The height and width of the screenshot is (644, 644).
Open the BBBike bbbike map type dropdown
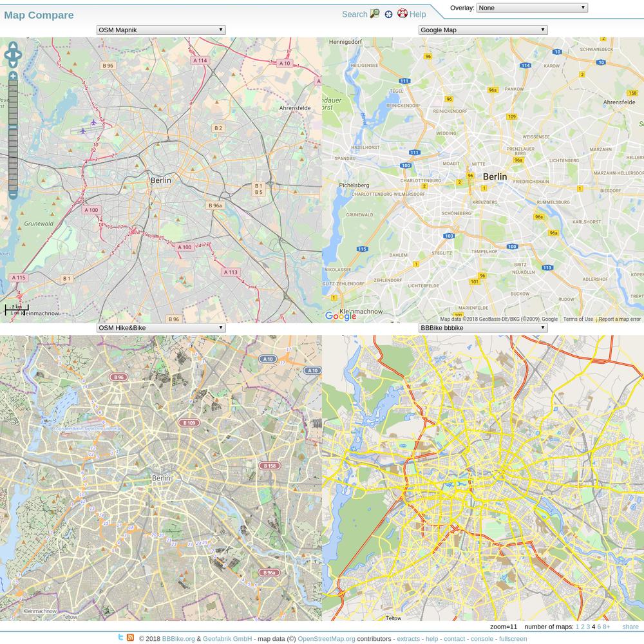[483, 328]
